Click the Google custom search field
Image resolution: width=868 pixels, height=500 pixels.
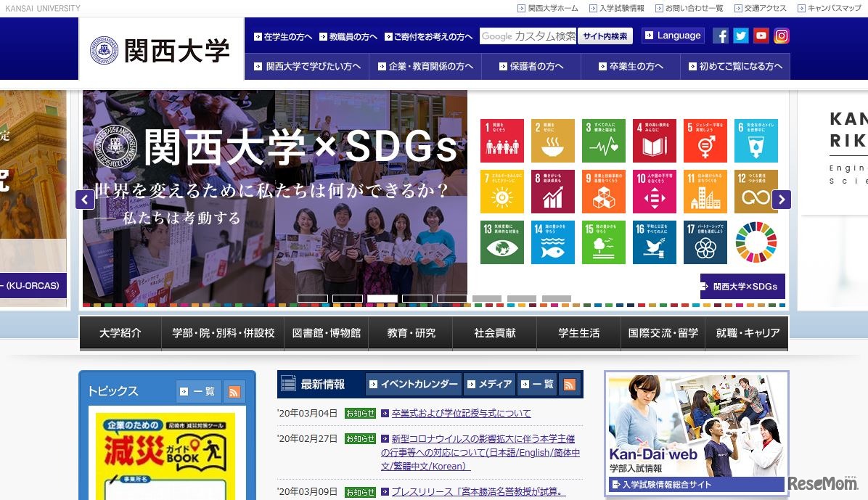[x=528, y=36]
